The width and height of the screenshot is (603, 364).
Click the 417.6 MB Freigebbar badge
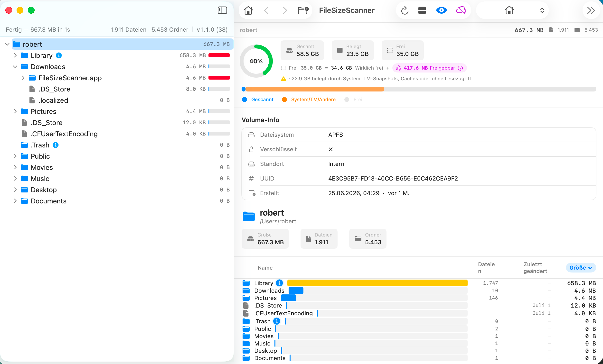pyautogui.click(x=429, y=68)
